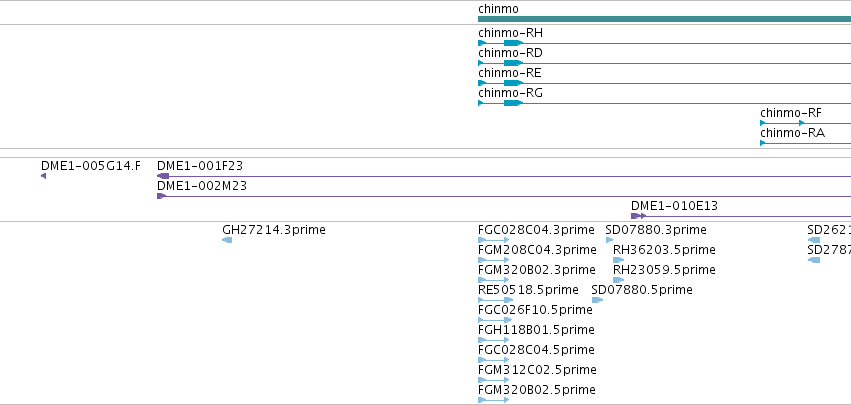Click the DME1-005G14.F arrowhead marker
Screen dimensions: 851x405
click(x=43, y=176)
